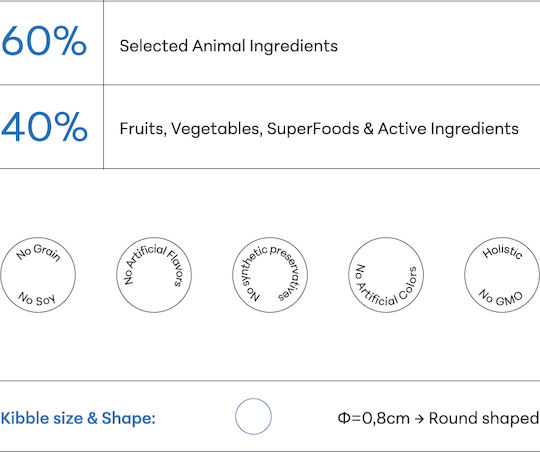Click the No Grain No Soy badge
540x452 pixels.
click(38, 275)
